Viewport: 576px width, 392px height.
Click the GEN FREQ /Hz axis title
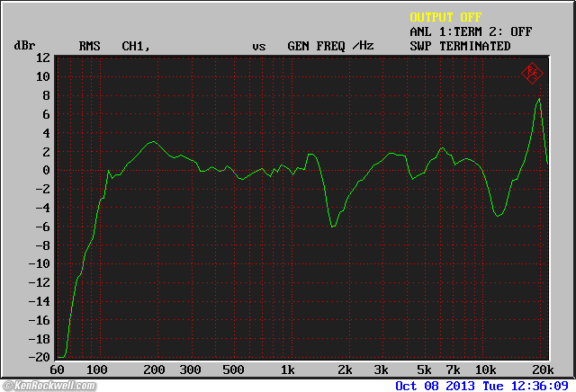[329, 46]
